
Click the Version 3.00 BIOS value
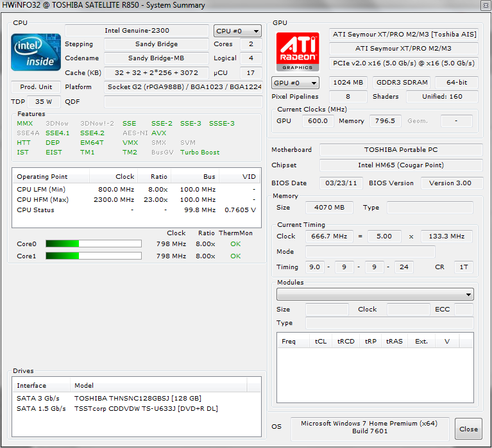coord(451,183)
